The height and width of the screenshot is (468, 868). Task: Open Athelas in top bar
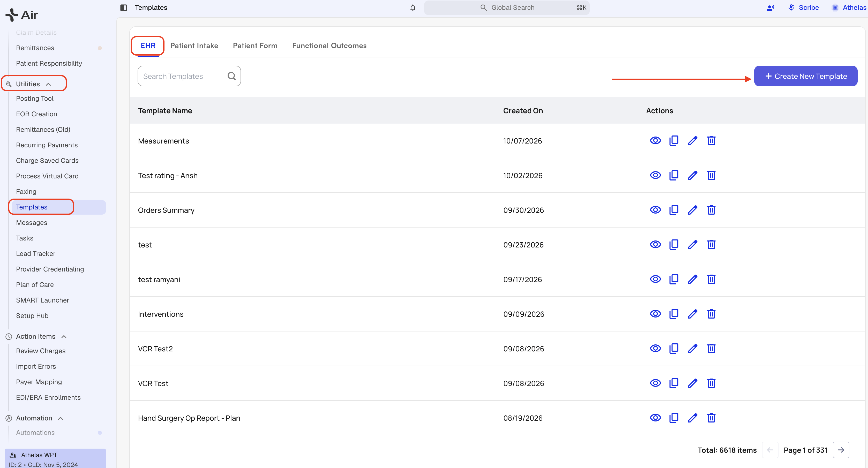tap(849, 7)
